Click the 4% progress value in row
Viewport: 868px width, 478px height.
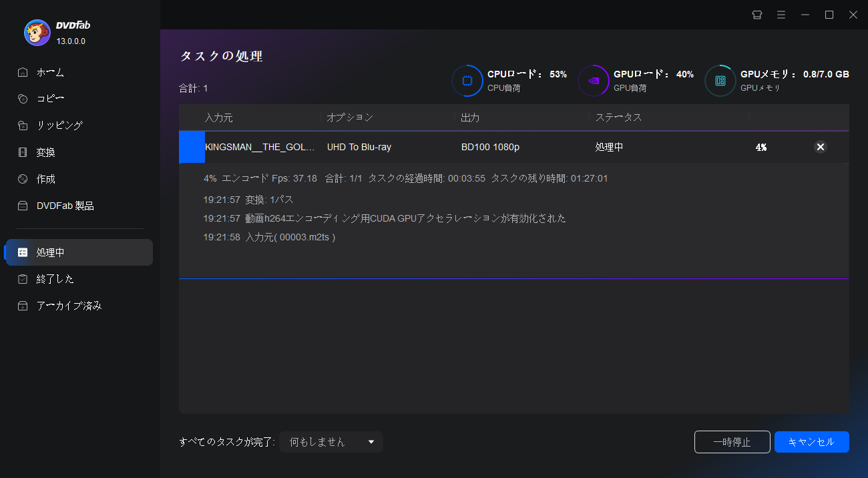click(x=761, y=147)
